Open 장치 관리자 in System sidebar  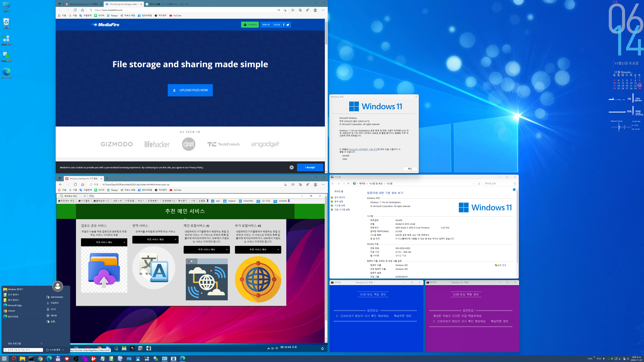[x=340, y=197]
